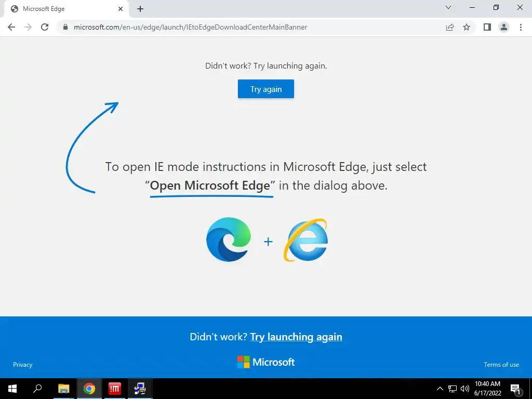Go back using the browser back arrow

(11, 27)
